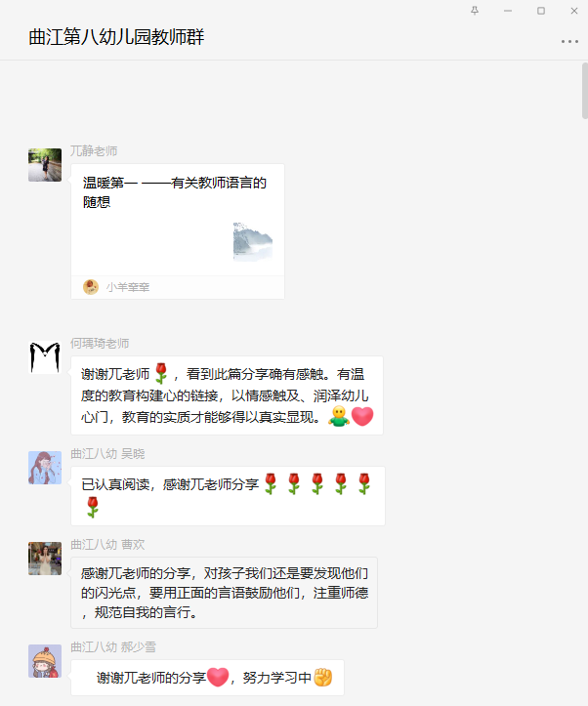The image size is (588, 706).
Task: Click 曹欢's message about 闪光点
Action: tap(225, 593)
